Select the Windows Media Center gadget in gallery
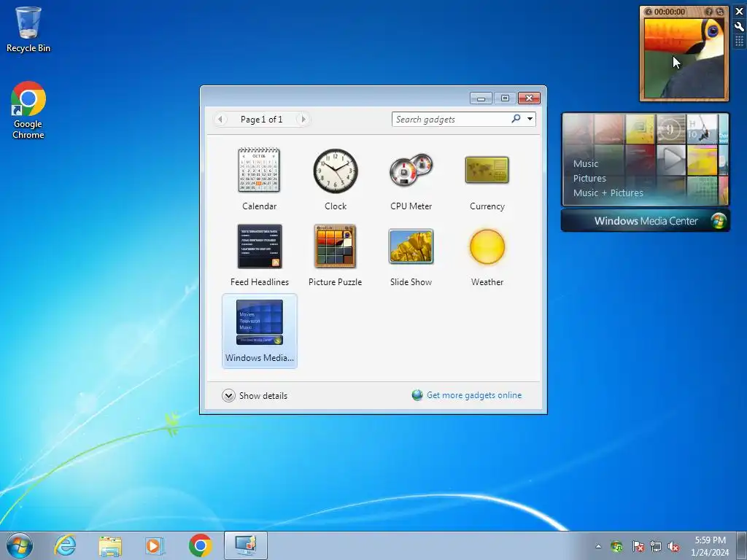This screenshot has height=560, width=747. click(x=260, y=331)
